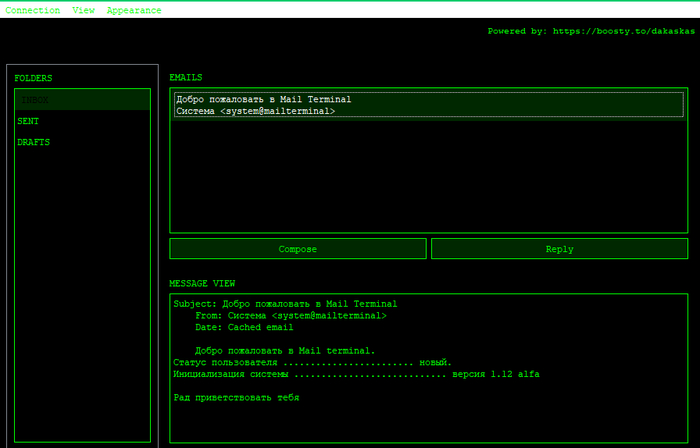Select the 'Добро пожаловать в Mail Terminal' email
The image size is (700, 448).
tap(429, 105)
